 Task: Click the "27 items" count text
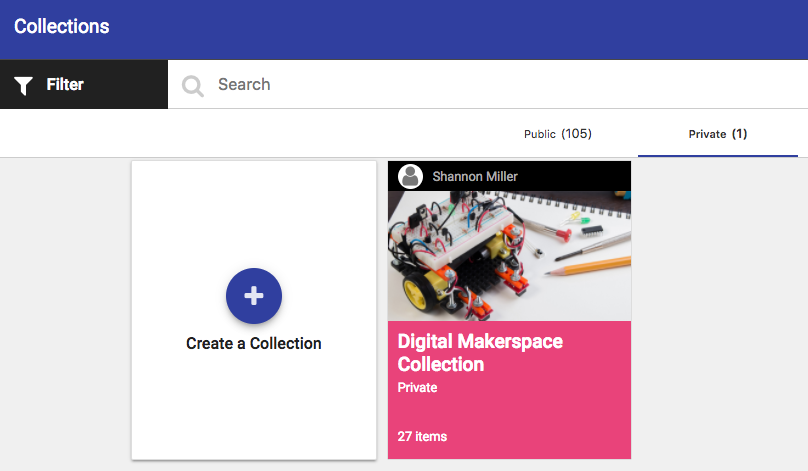coord(422,436)
